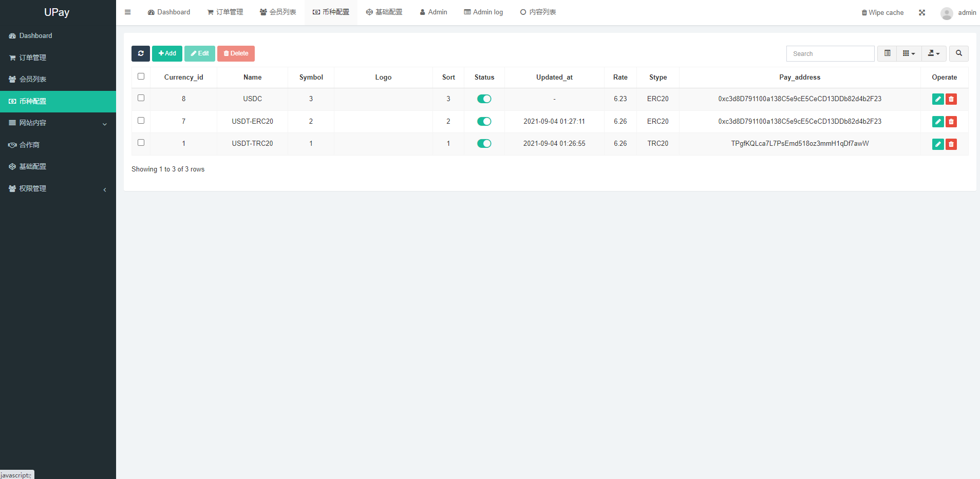Open 基础配置 in the sidebar

tap(58, 166)
